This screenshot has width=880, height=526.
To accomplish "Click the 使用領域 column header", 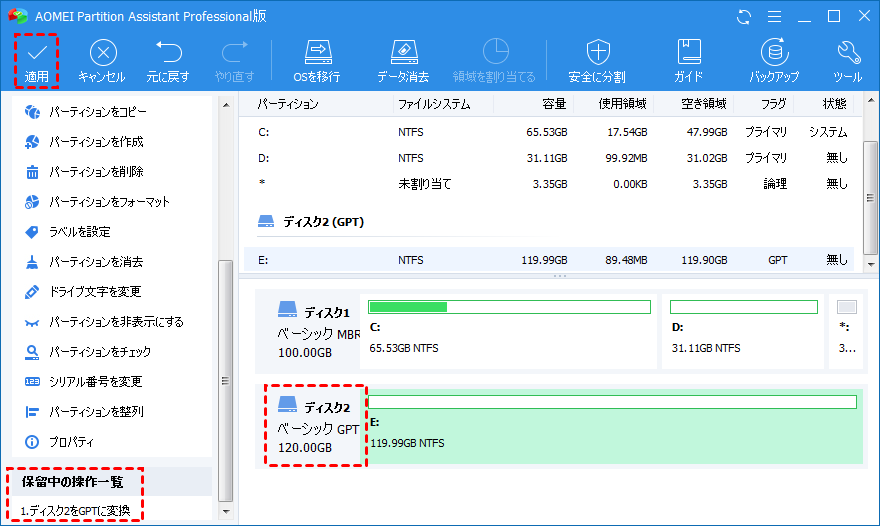I will tap(622, 104).
